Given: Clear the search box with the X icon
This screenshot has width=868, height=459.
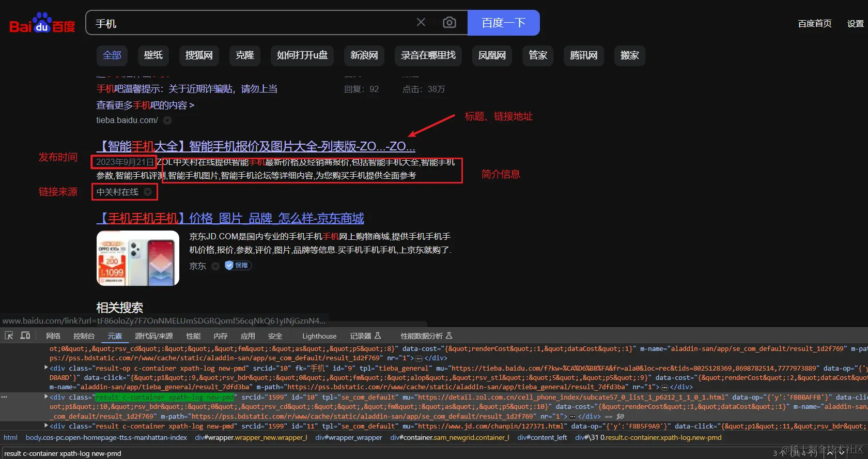Looking at the screenshot, I should pyautogui.click(x=421, y=22).
